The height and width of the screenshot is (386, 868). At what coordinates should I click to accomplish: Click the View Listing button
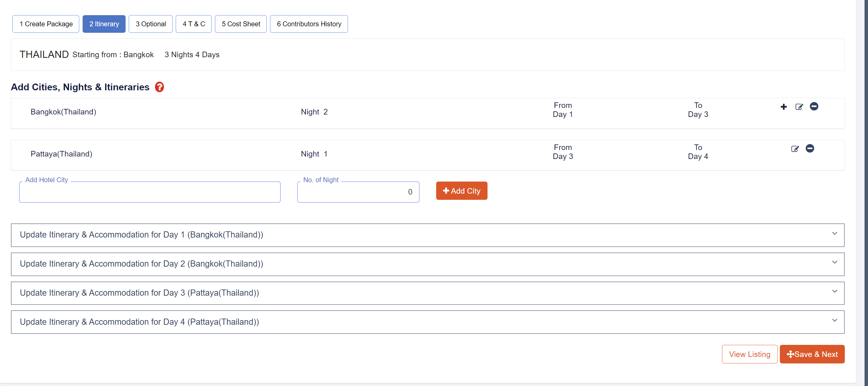(750, 354)
